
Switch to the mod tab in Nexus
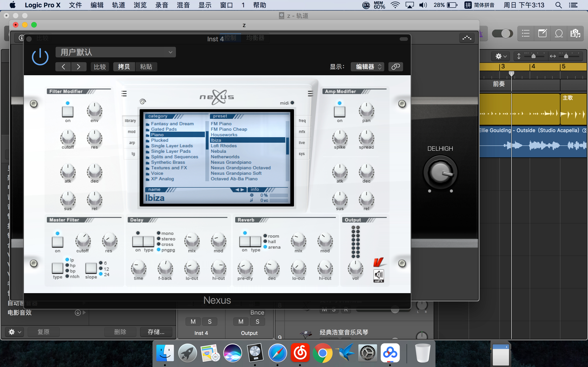(x=131, y=132)
